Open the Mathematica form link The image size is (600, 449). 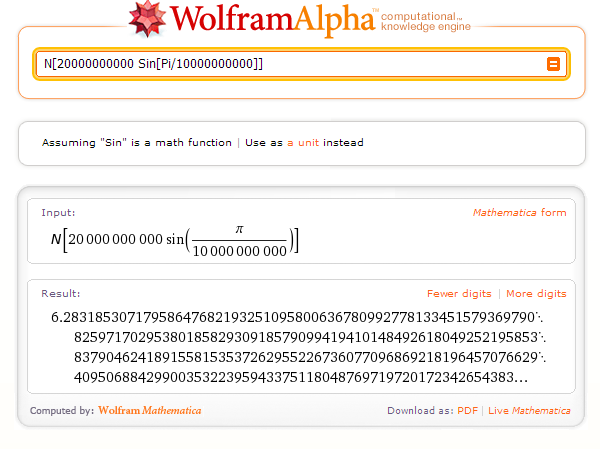click(x=519, y=212)
